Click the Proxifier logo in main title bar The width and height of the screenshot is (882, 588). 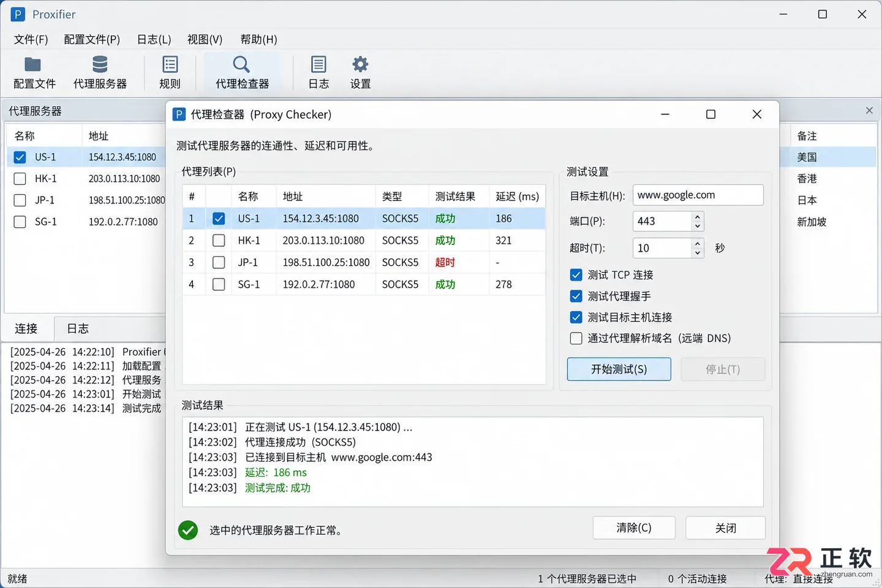point(18,14)
